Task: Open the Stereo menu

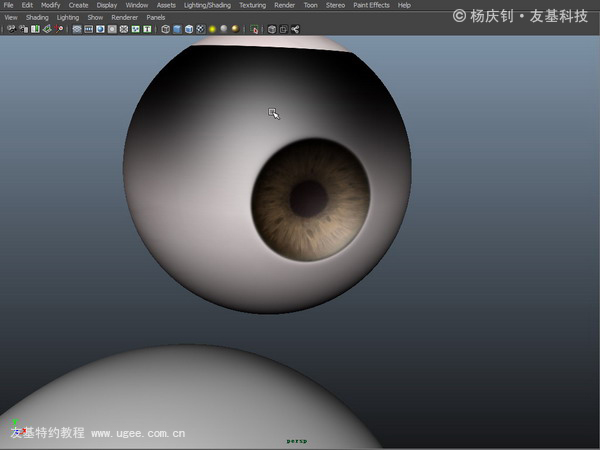Action: 335,5
